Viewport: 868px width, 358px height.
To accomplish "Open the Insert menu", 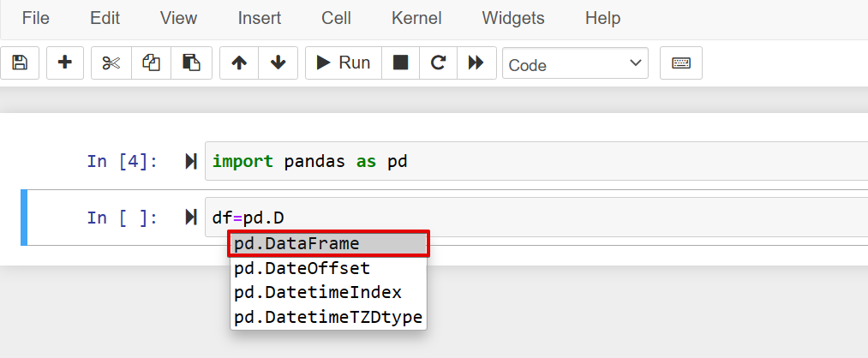I will click(260, 18).
